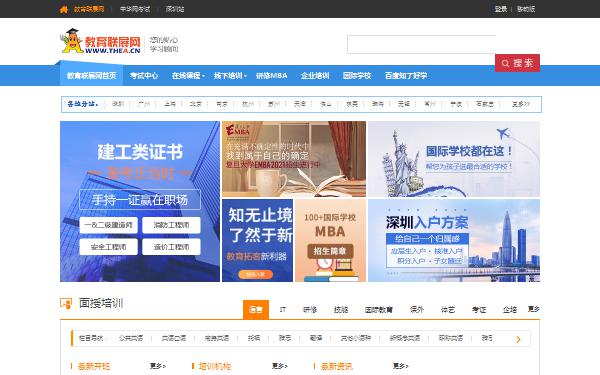Go to 教育联展网首页 in nav bar
This screenshot has width=600, height=375.
(x=91, y=76)
